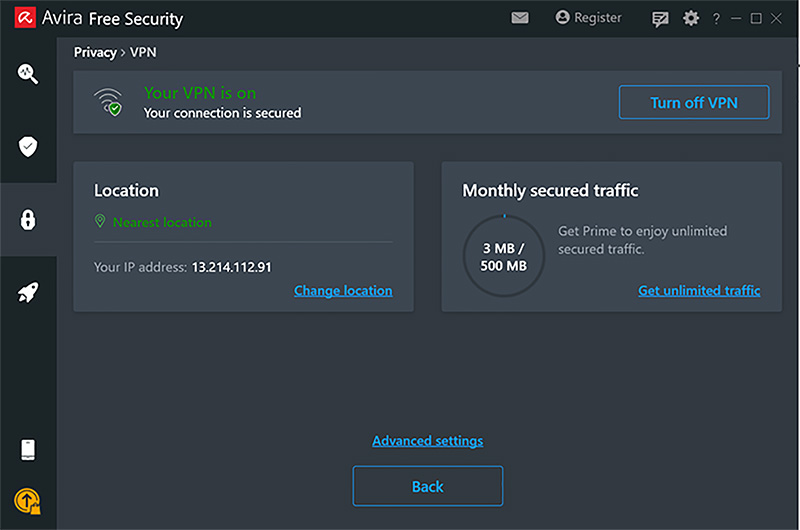Navigate to Privacy breadcrumb
The width and height of the screenshot is (800, 530).
coord(95,53)
